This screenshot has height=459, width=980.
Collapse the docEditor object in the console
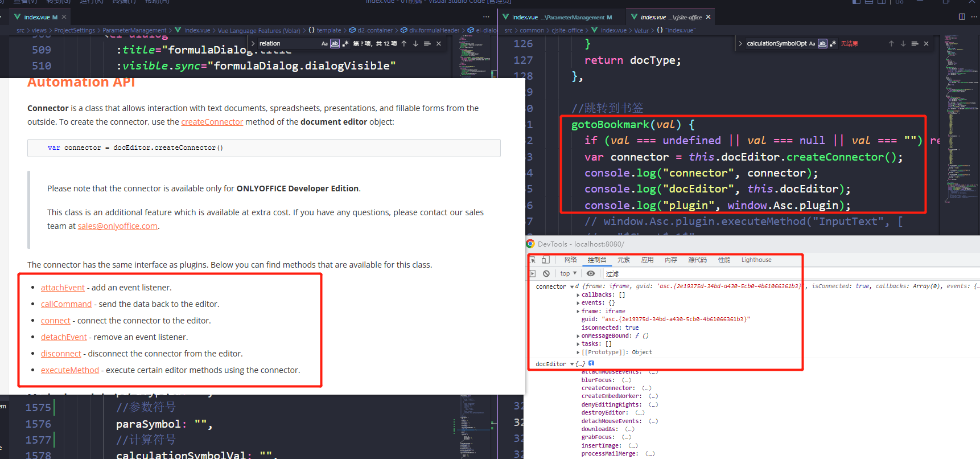[x=571, y=364]
